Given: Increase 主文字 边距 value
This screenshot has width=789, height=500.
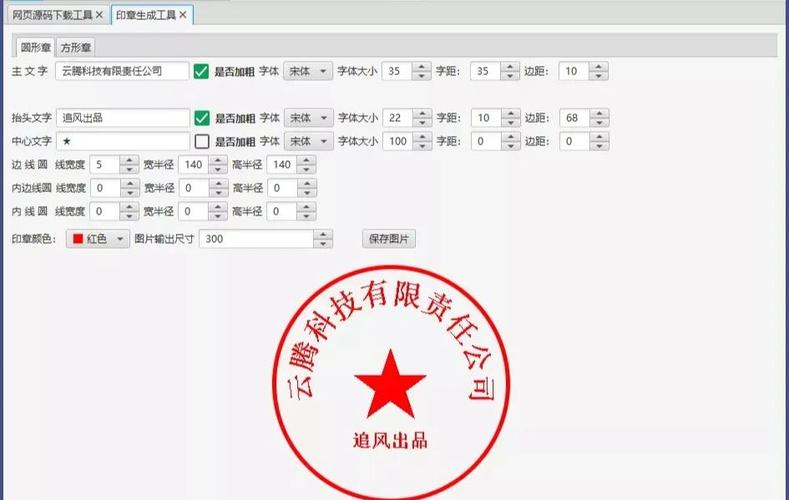Looking at the screenshot, I should [598, 67].
